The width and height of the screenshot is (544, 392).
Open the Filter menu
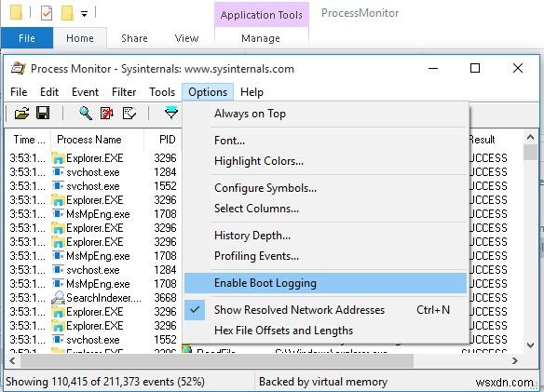(124, 92)
